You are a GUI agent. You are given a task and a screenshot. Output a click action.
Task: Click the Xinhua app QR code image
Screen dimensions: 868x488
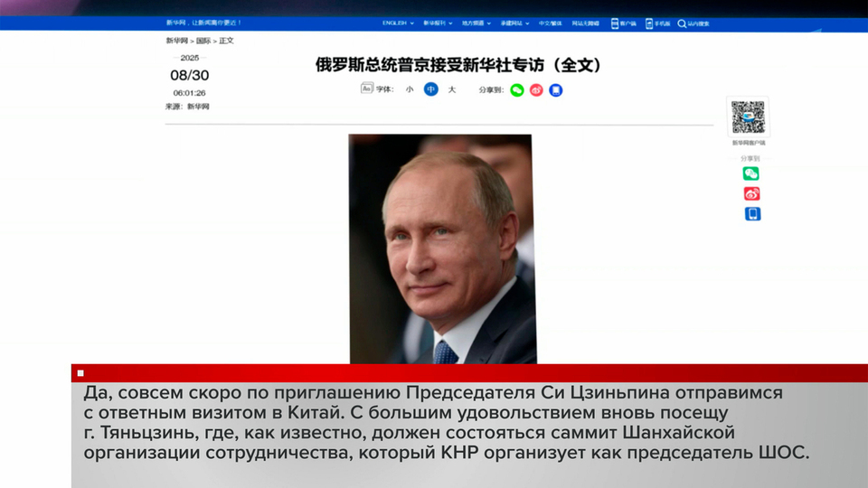[748, 117]
